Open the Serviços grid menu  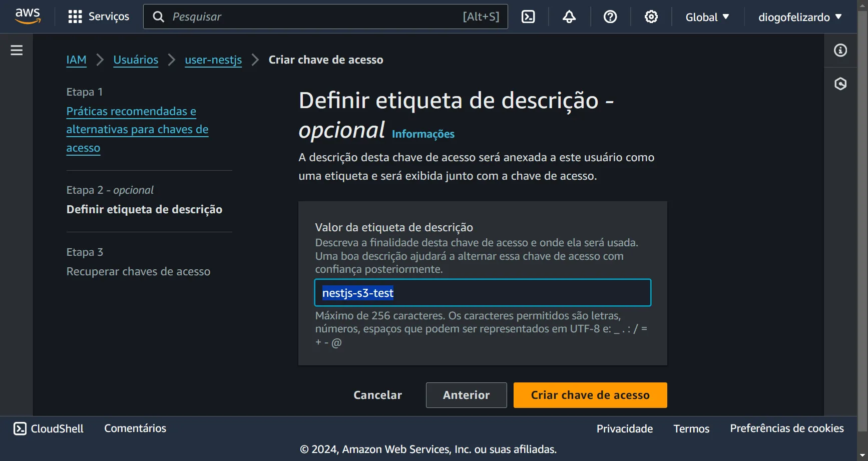point(75,17)
